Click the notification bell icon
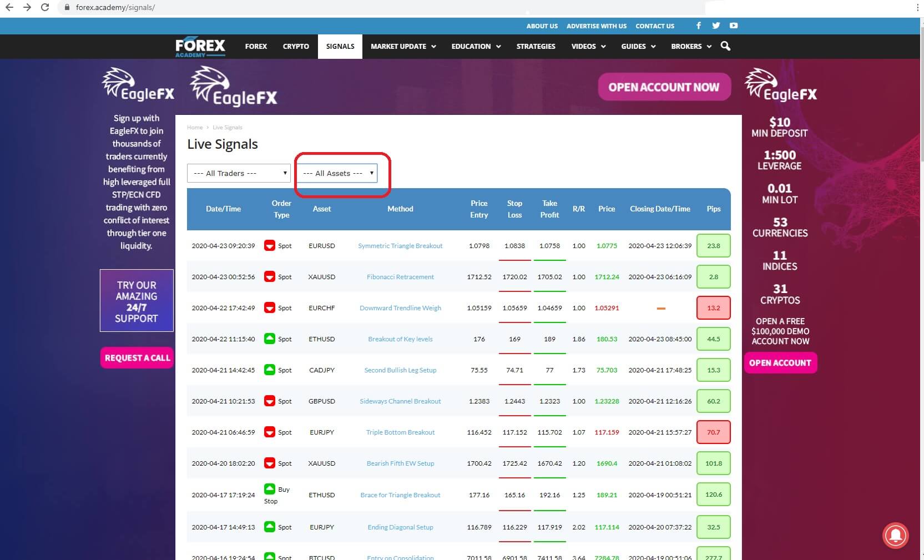This screenshot has height=560, width=924. pos(895,535)
